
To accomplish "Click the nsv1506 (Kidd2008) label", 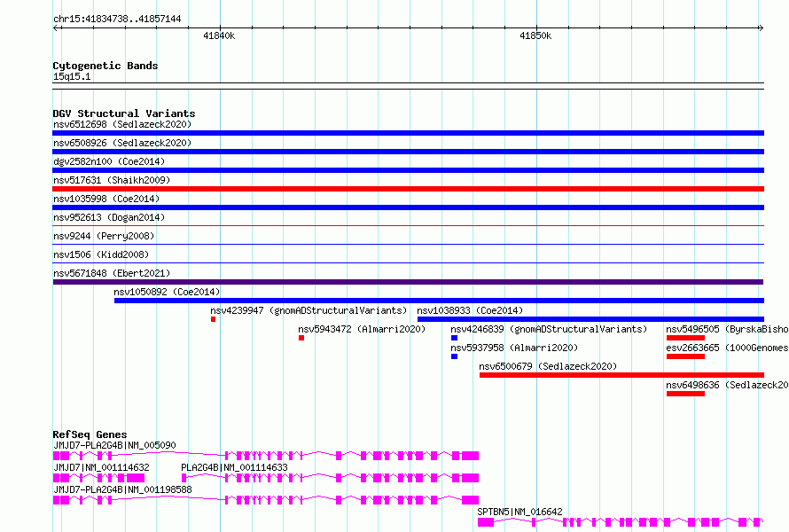I will pyautogui.click(x=101, y=254).
